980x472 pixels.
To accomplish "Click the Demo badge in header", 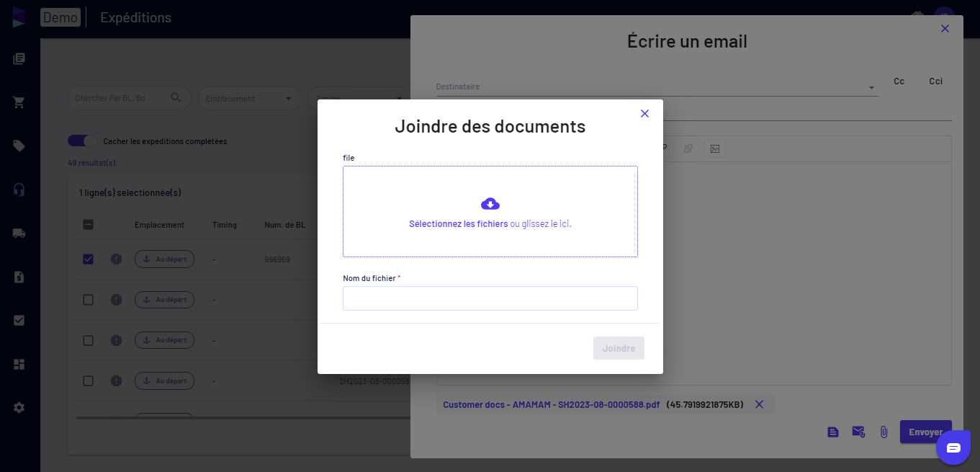I will 60,17.
